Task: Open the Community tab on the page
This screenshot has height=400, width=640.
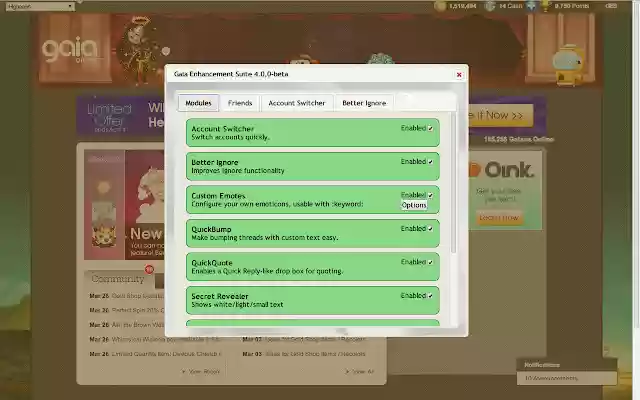Action: [118, 279]
